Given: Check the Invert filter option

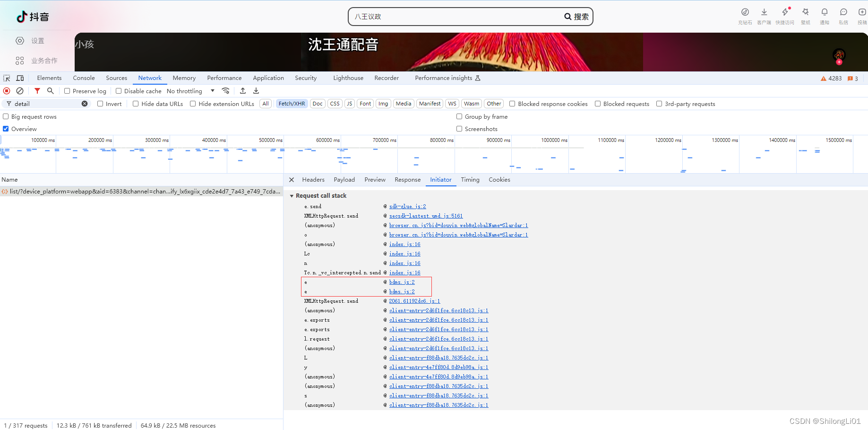Looking at the screenshot, I should tap(100, 104).
